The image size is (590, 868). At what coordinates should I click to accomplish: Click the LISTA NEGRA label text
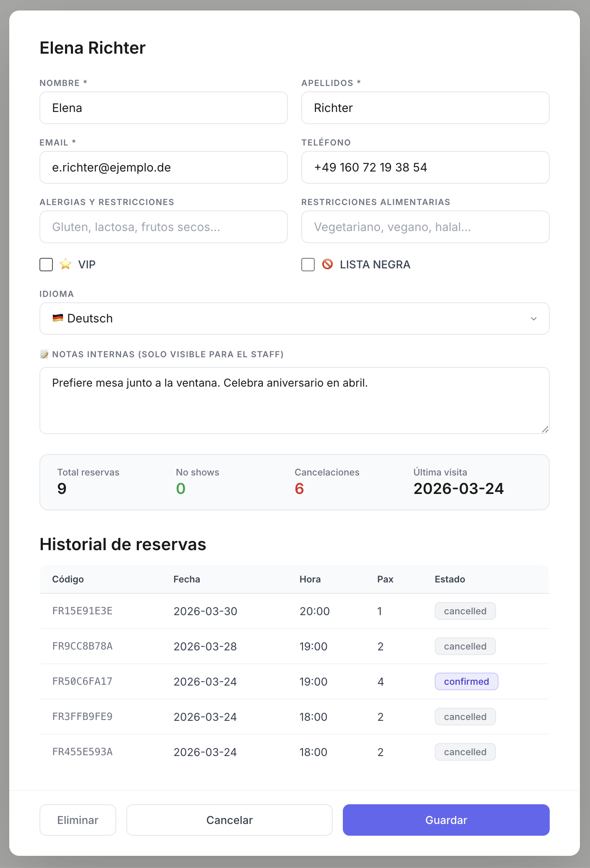pos(375,265)
